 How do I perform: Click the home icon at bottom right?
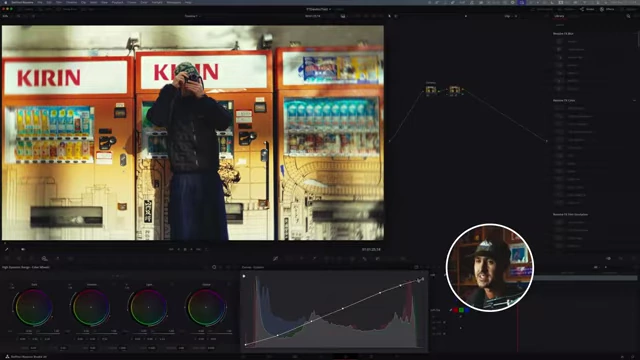[622, 357]
